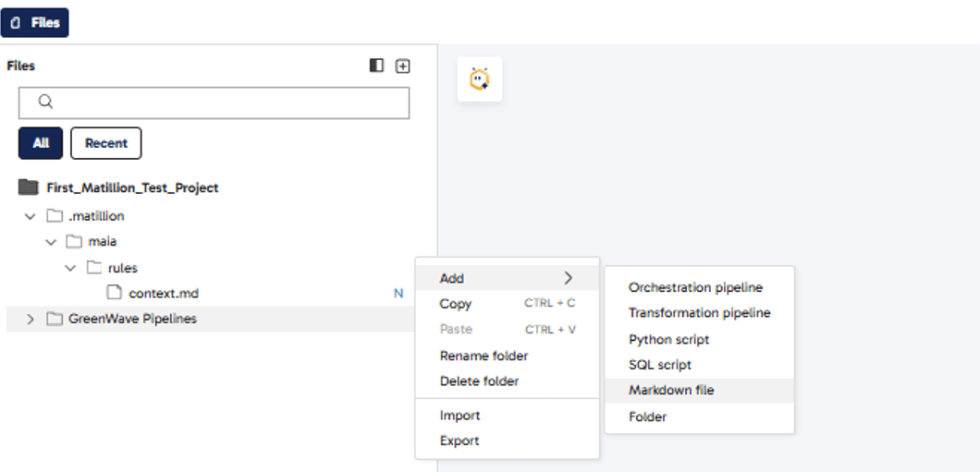Add a Transformation pipeline
The image size is (980, 472).
[x=699, y=313]
